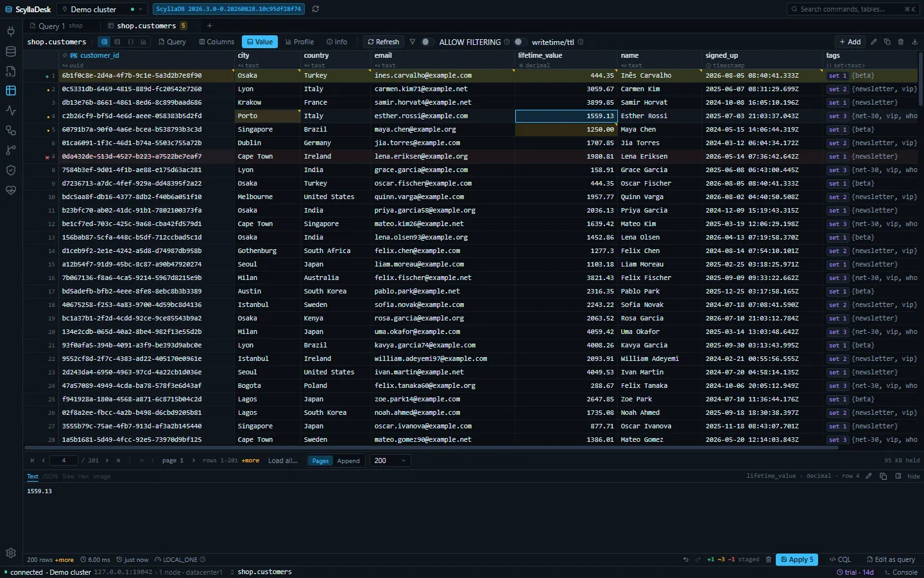Open shop.customers selector in status bar
Image resolution: width=924 pixels, height=578 pixels.
click(x=261, y=572)
